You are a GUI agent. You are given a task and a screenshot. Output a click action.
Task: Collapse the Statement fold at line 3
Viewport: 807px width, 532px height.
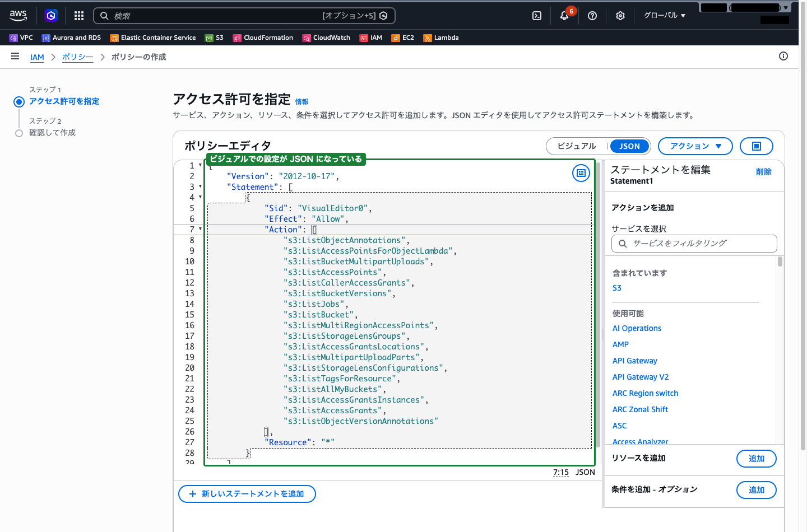click(200, 186)
